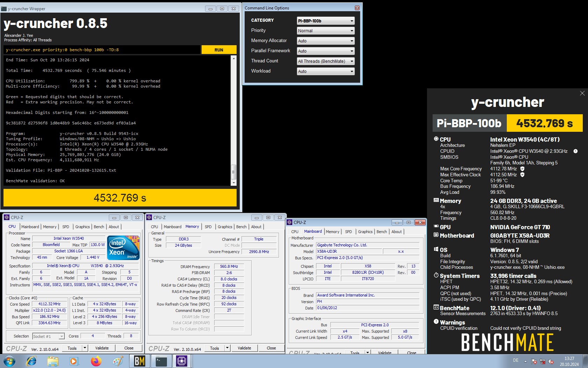The height and width of the screenshot is (368, 588).
Task: Click the CPU section icon in BenchMate panel
Action: (436, 139)
